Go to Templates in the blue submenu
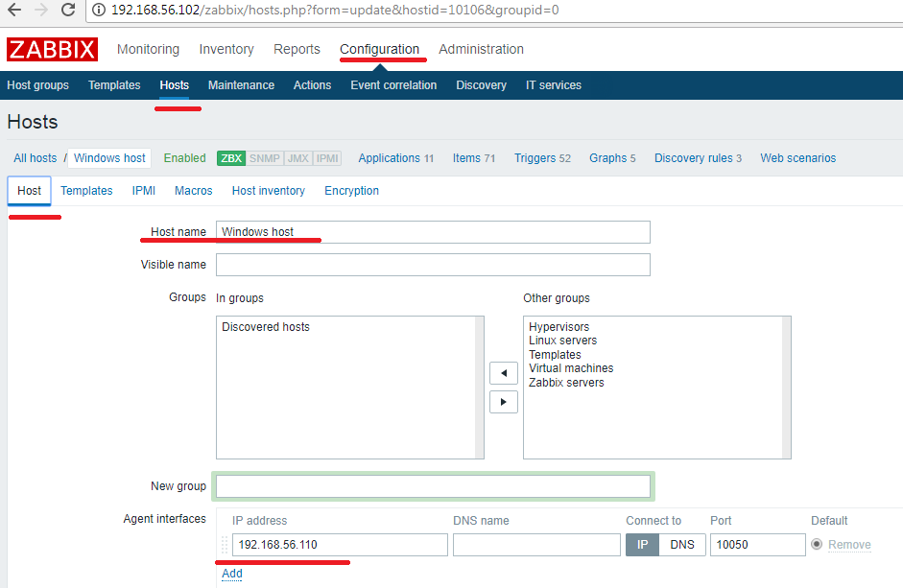Viewport: 903px width, 588px height. point(114,85)
